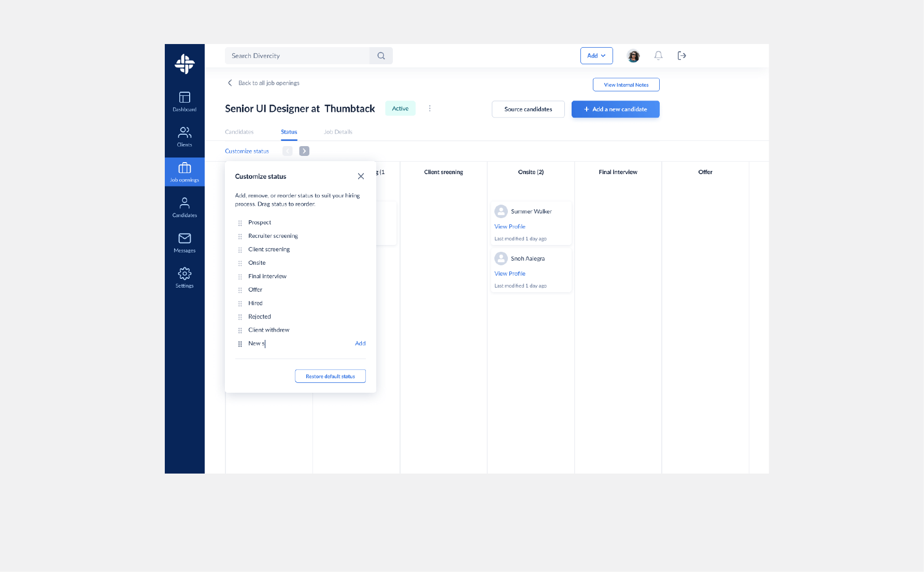Grab the drag handle for Rejected
This screenshot has height=572, width=924.
pos(240,317)
